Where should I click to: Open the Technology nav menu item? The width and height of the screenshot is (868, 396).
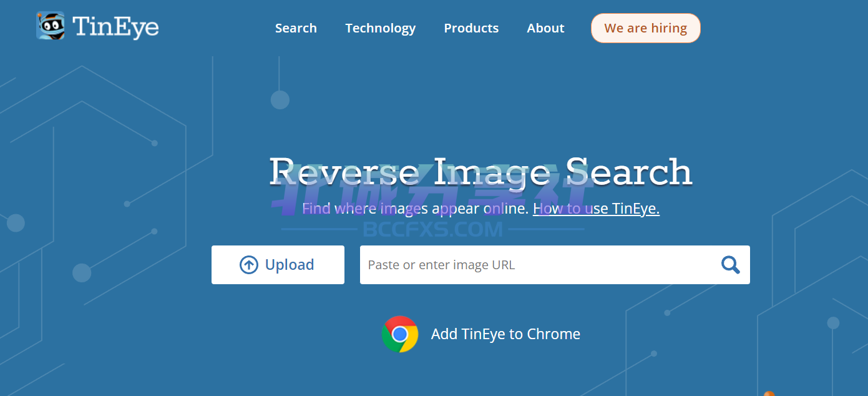[380, 28]
